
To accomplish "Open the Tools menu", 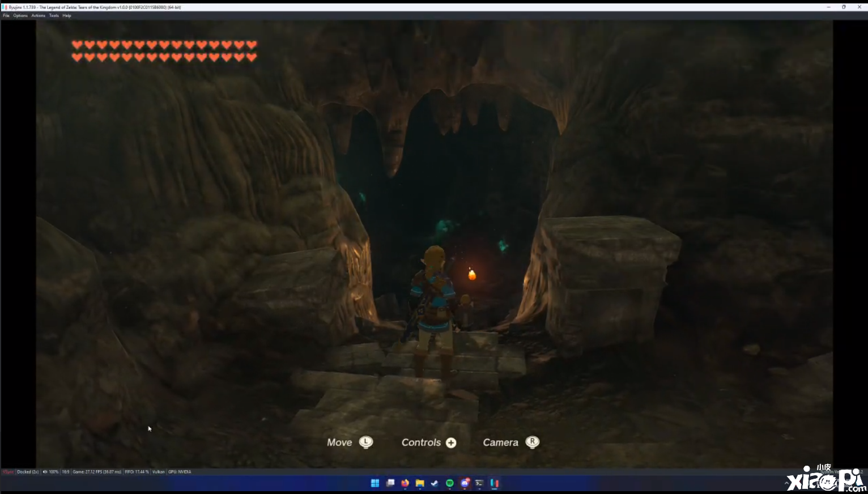I will coord(54,15).
